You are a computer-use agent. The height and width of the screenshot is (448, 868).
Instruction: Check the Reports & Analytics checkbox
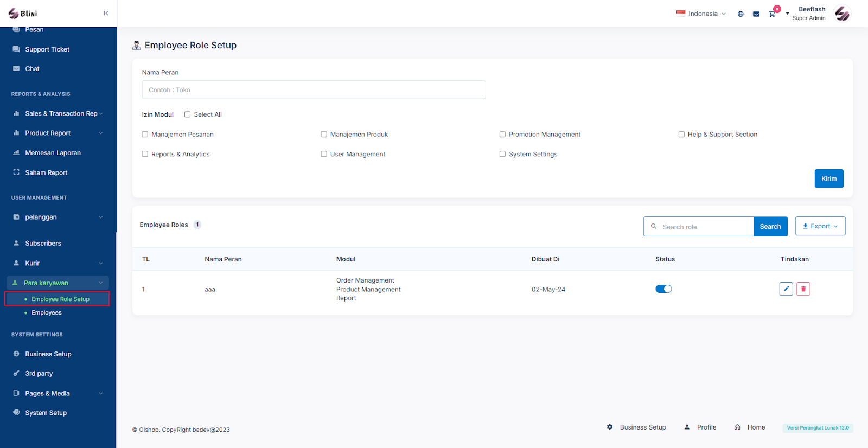pyautogui.click(x=145, y=154)
